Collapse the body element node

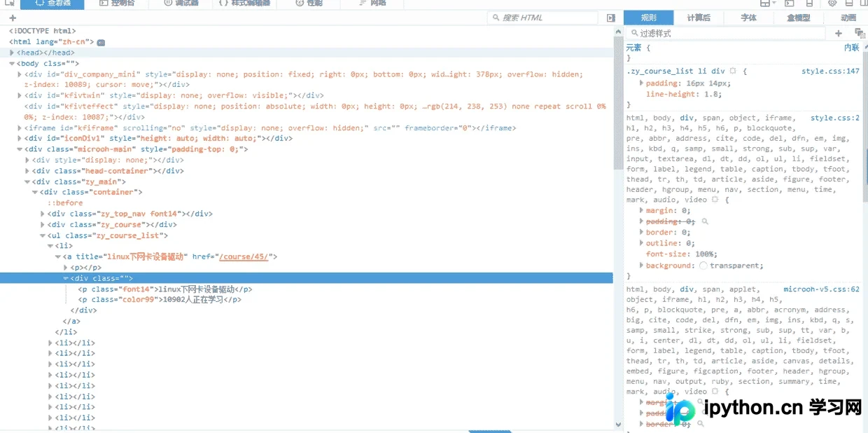12,63
